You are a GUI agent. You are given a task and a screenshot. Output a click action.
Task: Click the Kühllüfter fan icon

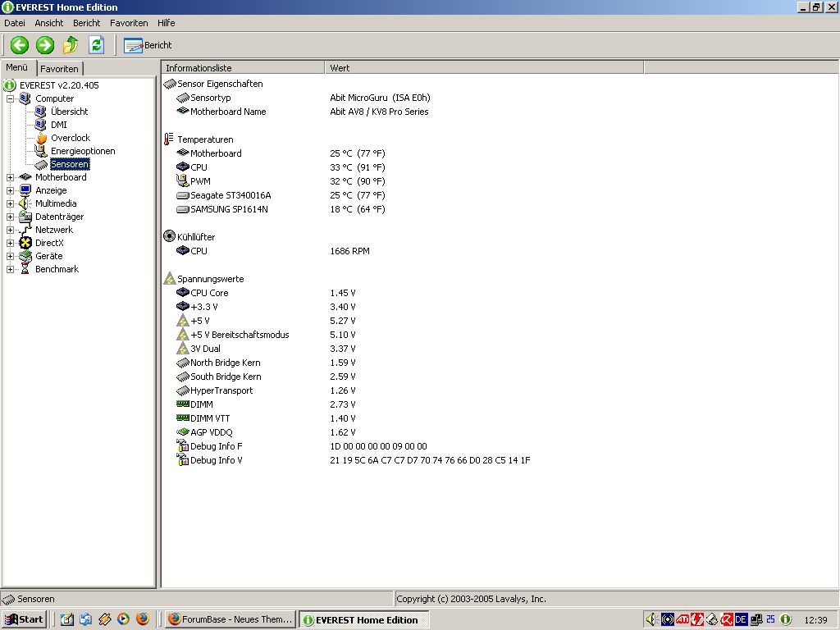169,236
